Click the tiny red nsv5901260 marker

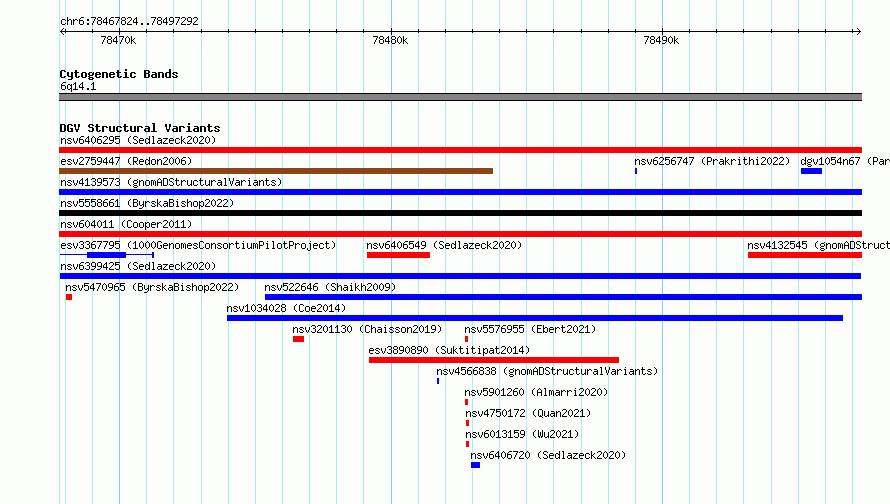pos(467,402)
